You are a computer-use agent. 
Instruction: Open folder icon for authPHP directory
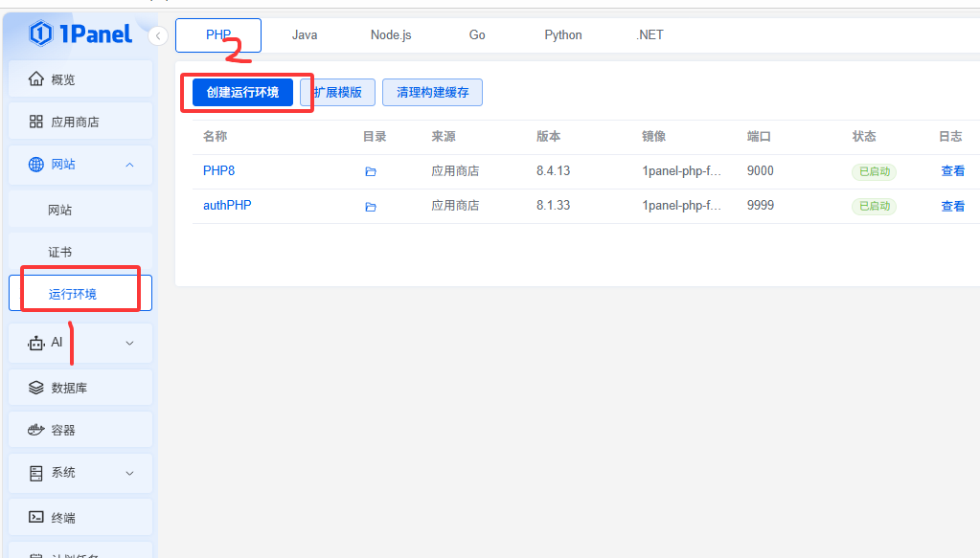(371, 207)
